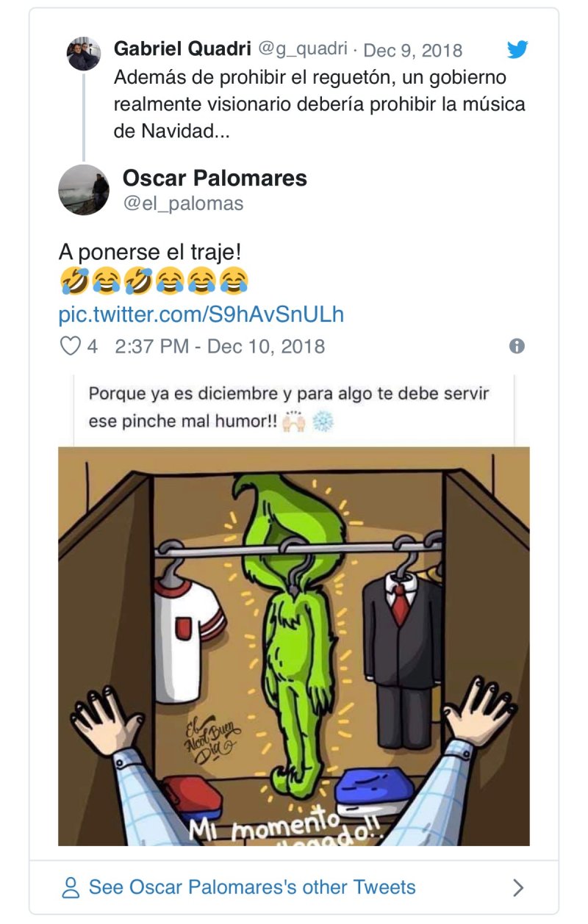Click the Oscar Palomares display name
The image size is (588, 924).
coord(215,178)
